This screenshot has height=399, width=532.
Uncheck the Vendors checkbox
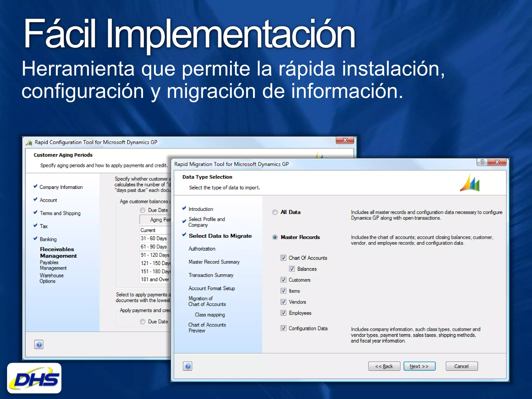(283, 302)
